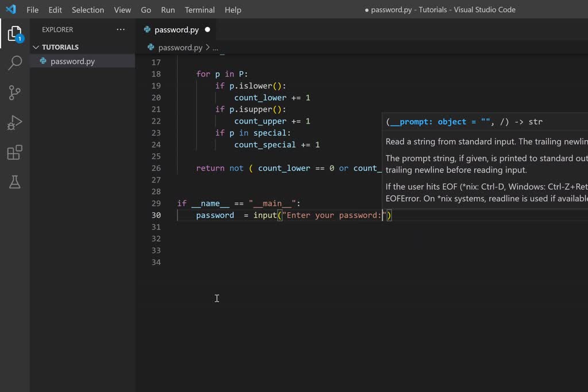This screenshot has height=392, width=588.
Task: Click line number 34 in gutter
Action: click(156, 262)
